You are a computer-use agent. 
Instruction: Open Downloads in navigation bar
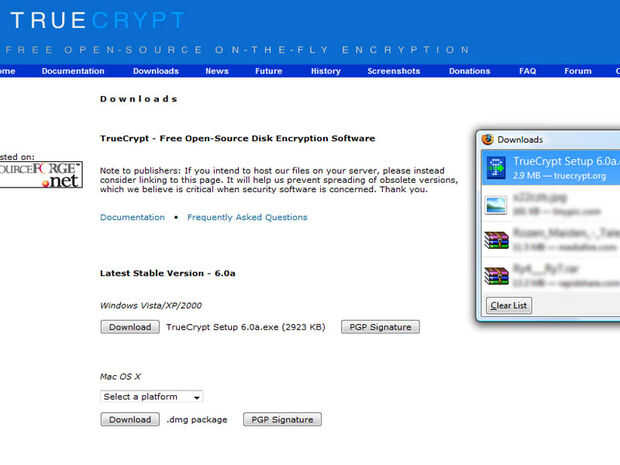point(156,71)
